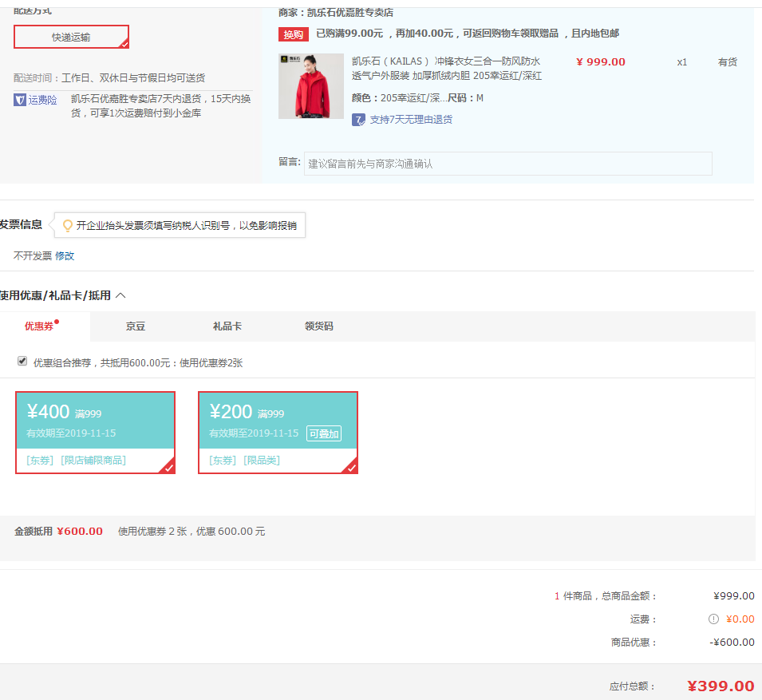Click the 可叠加 tag on ¥200 coupon

(x=324, y=433)
